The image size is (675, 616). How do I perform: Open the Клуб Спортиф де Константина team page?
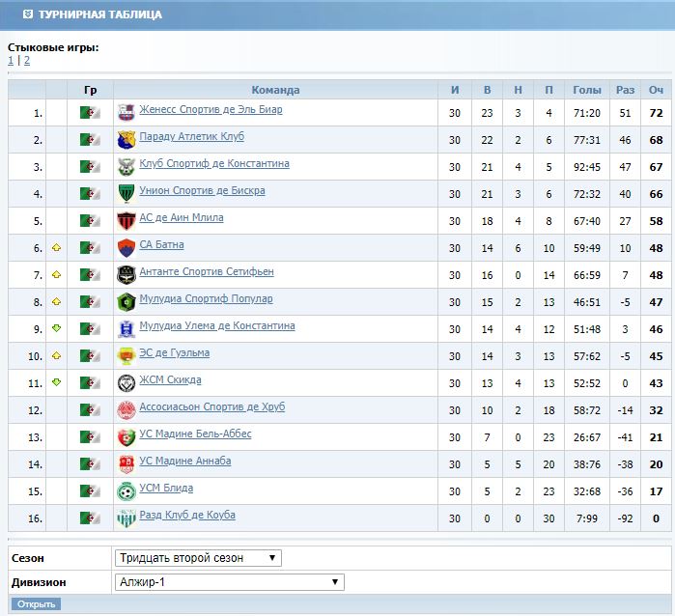(x=213, y=164)
